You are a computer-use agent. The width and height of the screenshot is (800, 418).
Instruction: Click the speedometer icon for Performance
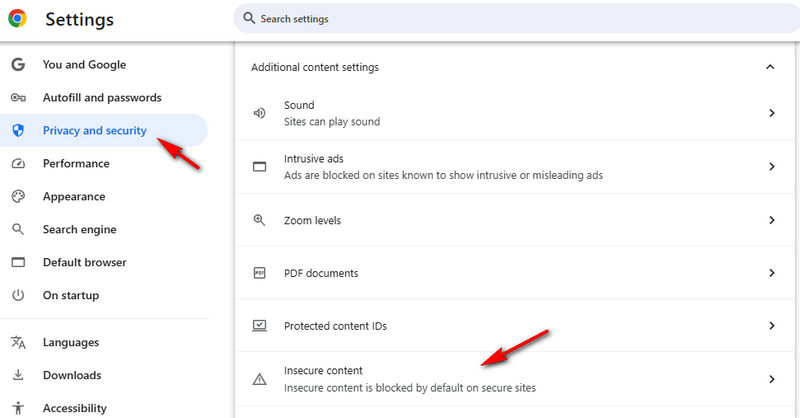click(x=18, y=163)
